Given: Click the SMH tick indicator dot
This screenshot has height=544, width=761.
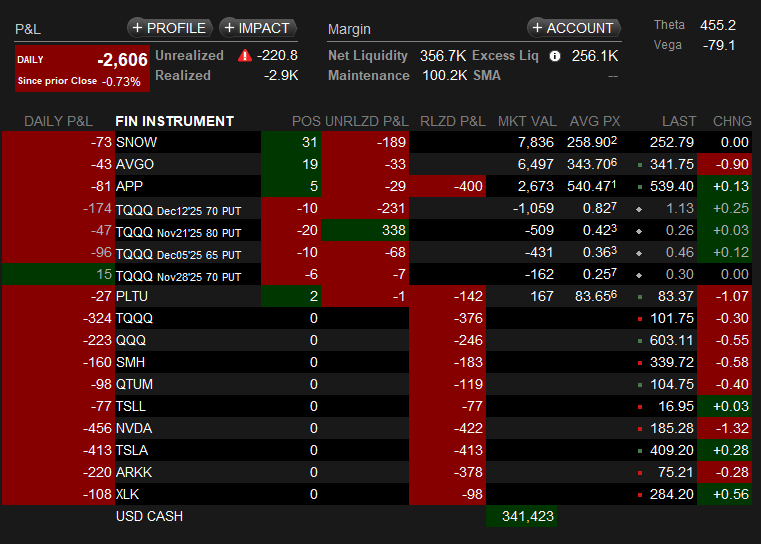Looking at the screenshot, I should click(640, 363).
